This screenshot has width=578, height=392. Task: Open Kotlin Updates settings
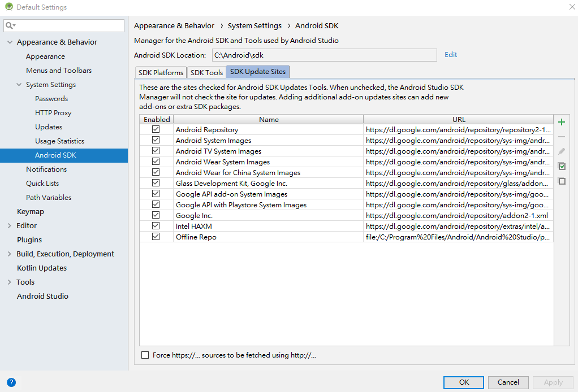[42, 268]
